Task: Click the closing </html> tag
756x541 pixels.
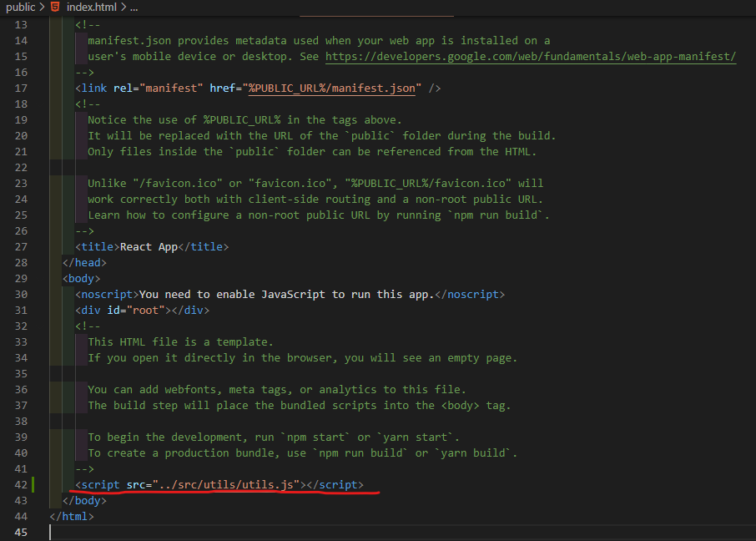Action: pos(72,517)
